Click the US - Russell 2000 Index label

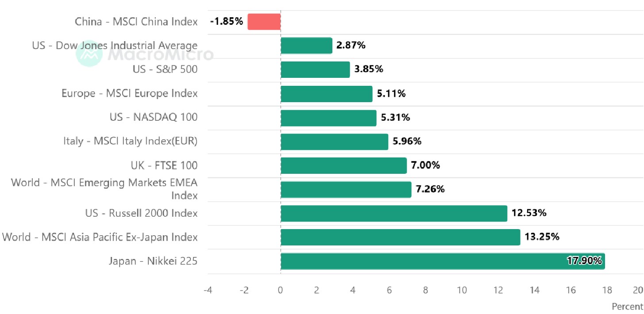point(142,213)
